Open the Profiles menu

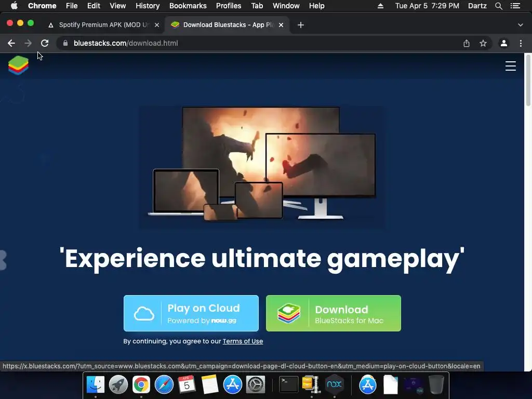pos(229,6)
